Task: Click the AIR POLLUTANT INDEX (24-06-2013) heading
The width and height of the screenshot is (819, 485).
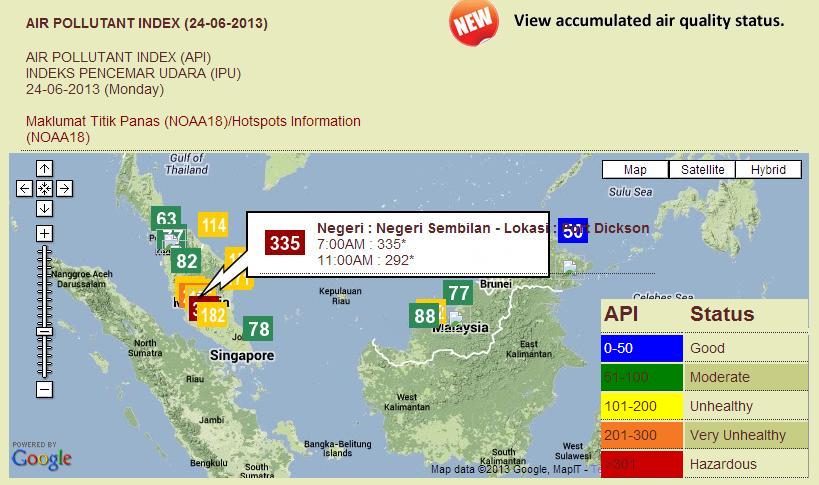Action: coord(147,23)
